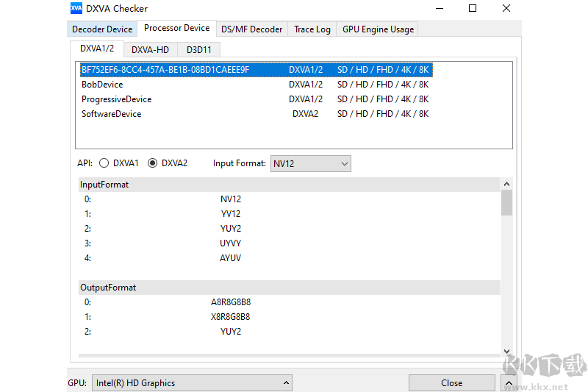
Task: Switch to the Decoder Device tab
Action: click(102, 29)
